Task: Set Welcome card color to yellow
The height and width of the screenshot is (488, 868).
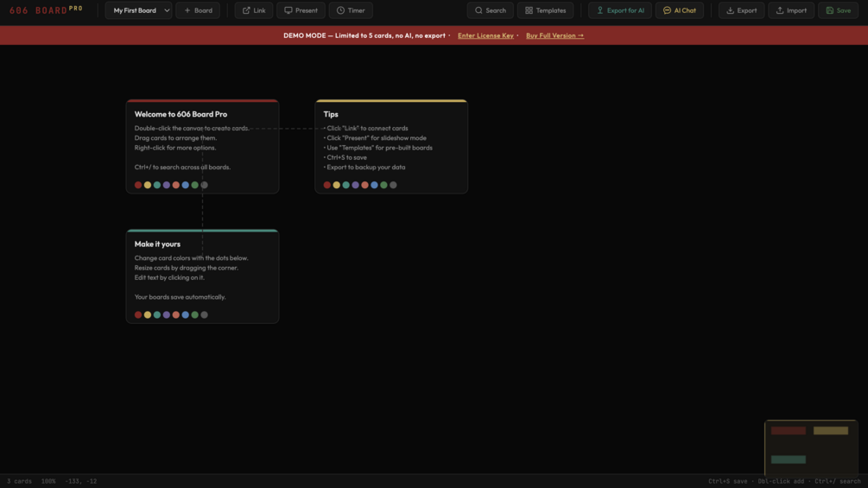Action: pos(147,185)
